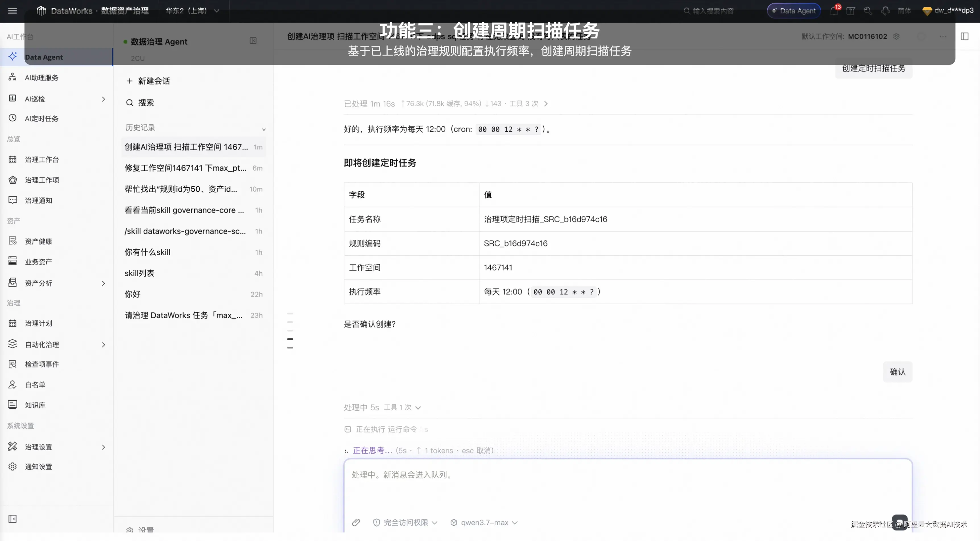Collapse the 数据治理 Agent conversation panel
Image resolution: width=980 pixels, height=541 pixels.
[x=253, y=41]
